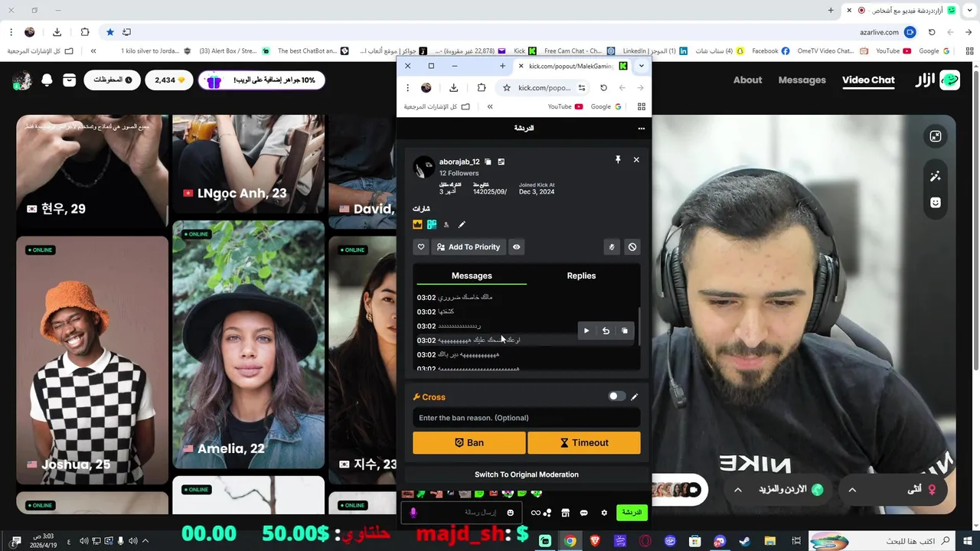Toggle the Cross switch

616,396
